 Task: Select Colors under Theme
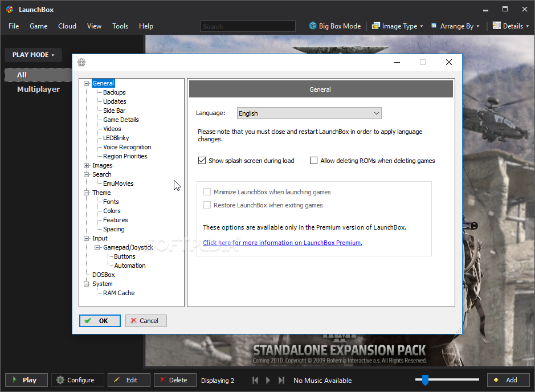[112, 211]
